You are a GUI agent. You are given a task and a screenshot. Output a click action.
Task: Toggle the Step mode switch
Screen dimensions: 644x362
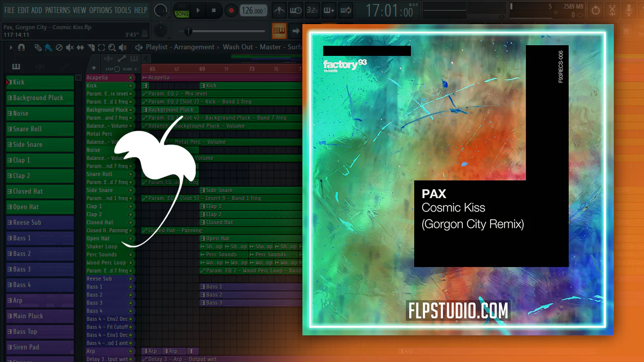tap(117, 69)
